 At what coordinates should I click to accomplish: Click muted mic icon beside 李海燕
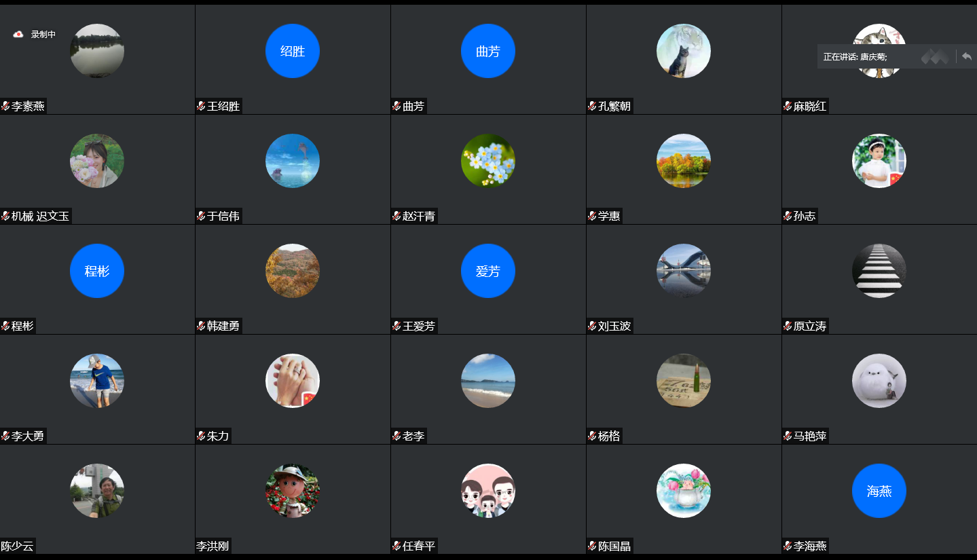(788, 546)
